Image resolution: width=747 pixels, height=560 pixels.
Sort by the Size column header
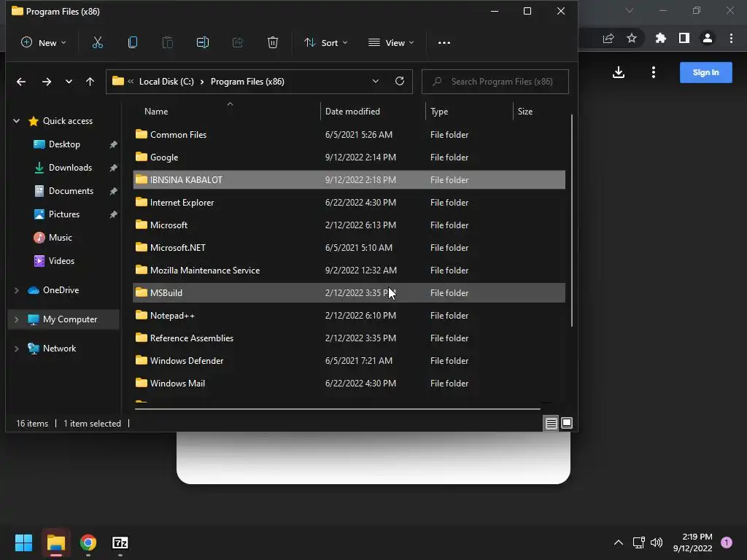(x=541, y=112)
